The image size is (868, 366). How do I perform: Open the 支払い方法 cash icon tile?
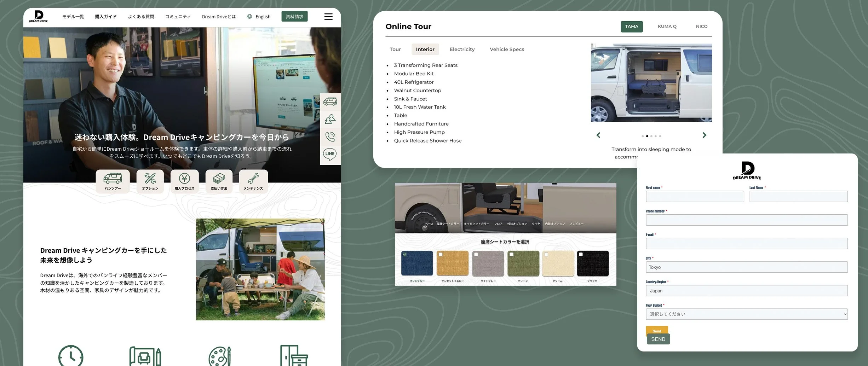coord(219,181)
